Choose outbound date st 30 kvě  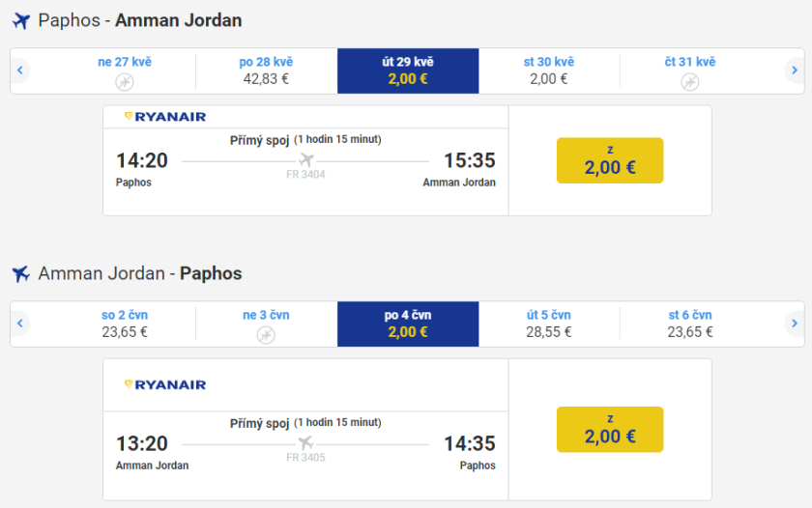(549, 71)
